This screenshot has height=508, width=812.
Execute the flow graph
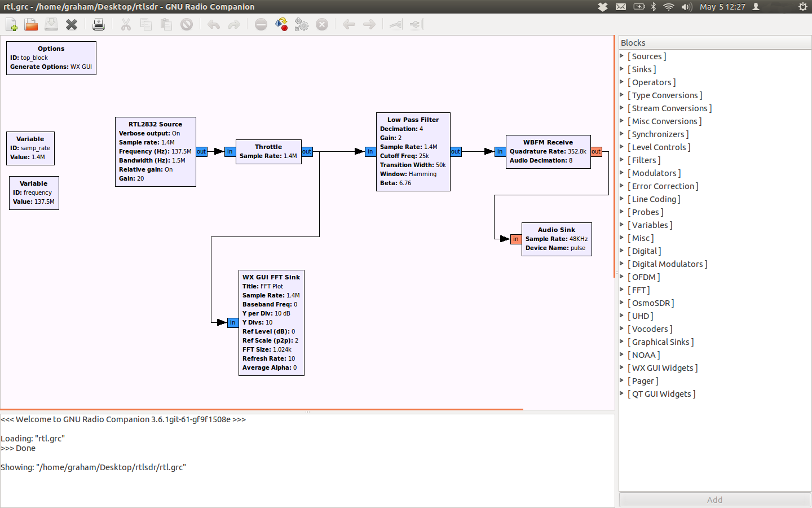[302, 24]
